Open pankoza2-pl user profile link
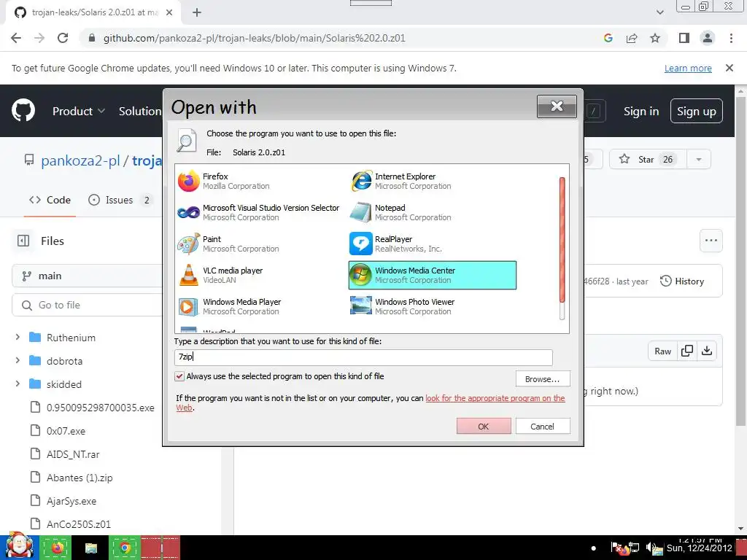Image resolution: width=747 pixels, height=560 pixels. click(x=80, y=161)
